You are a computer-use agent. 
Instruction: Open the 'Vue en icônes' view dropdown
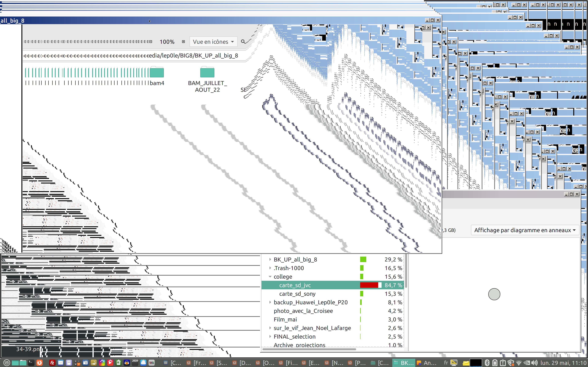213,42
